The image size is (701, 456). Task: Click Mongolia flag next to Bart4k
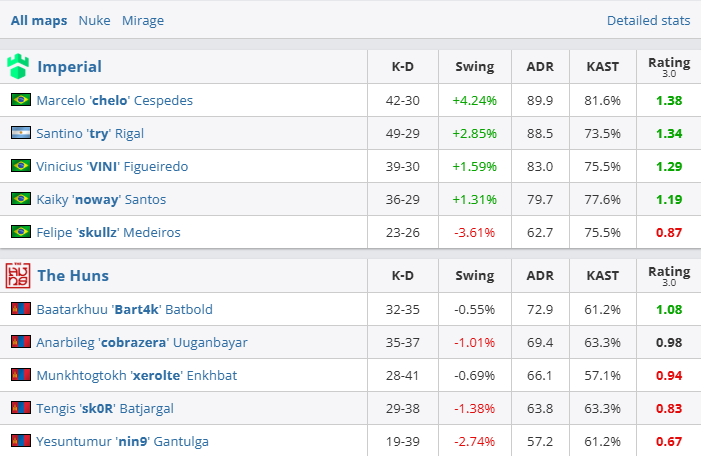point(20,309)
